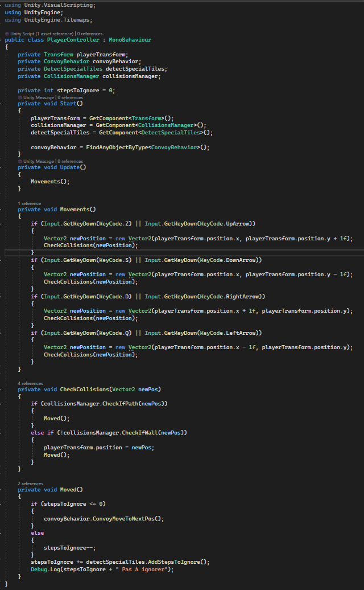Click the newPosition line with "position.y - 1f"
This screenshot has width=364, height=590.
coord(198,274)
